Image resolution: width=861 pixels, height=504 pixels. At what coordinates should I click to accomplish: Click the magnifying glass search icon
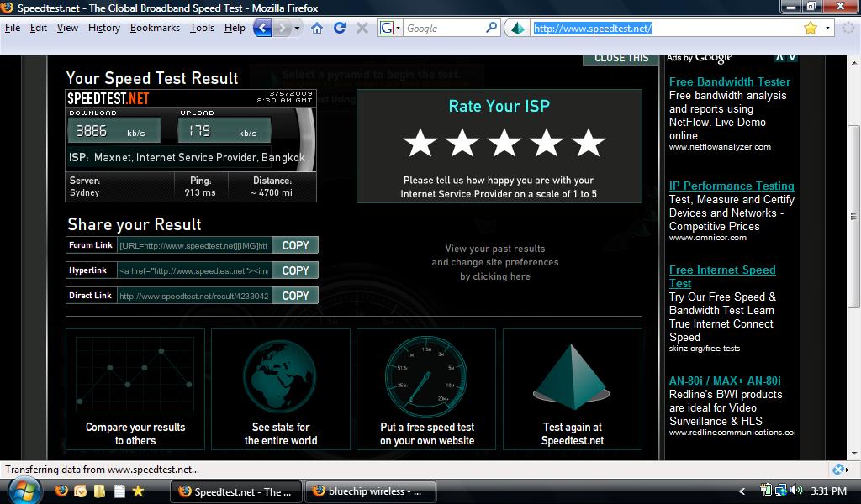pyautogui.click(x=491, y=28)
